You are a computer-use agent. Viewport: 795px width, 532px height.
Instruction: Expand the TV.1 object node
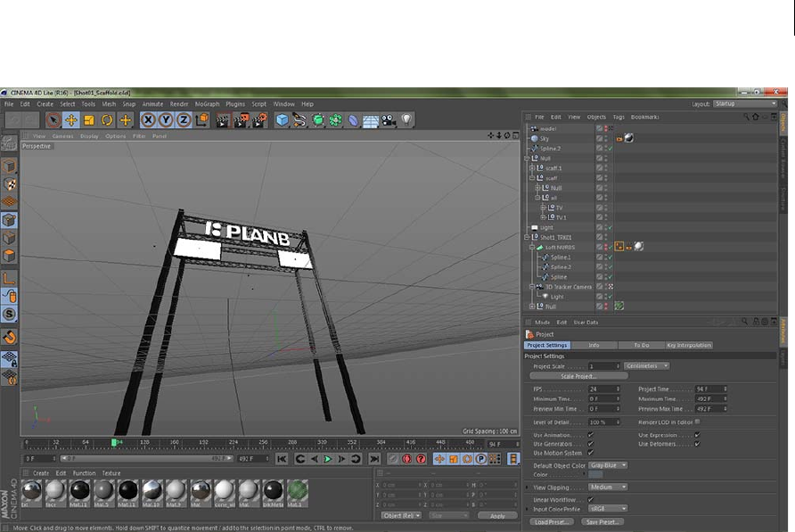[543, 217]
